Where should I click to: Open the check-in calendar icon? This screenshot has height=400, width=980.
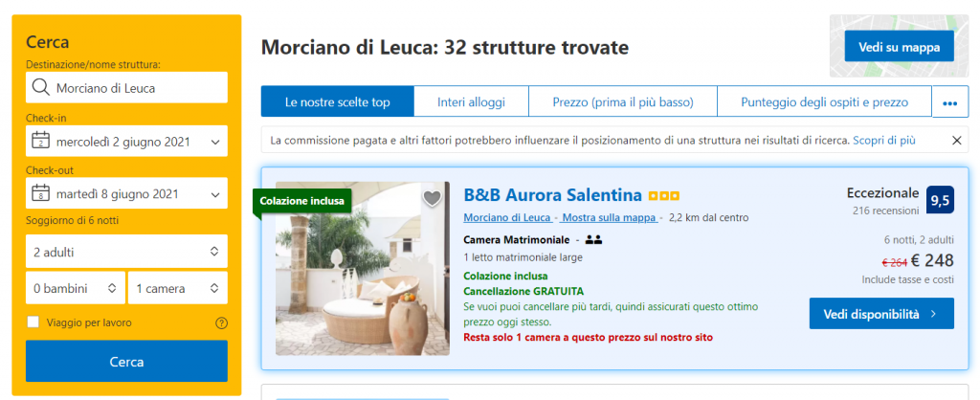pyautogui.click(x=40, y=142)
